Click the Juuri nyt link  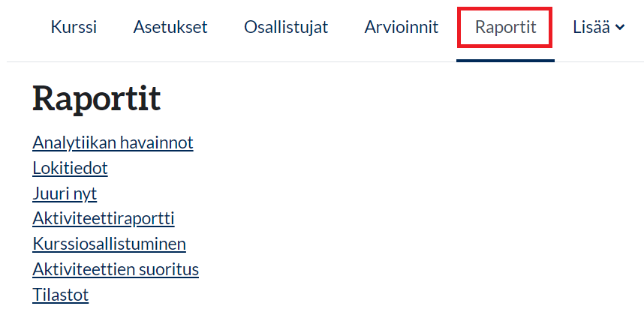[x=65, y=193]
